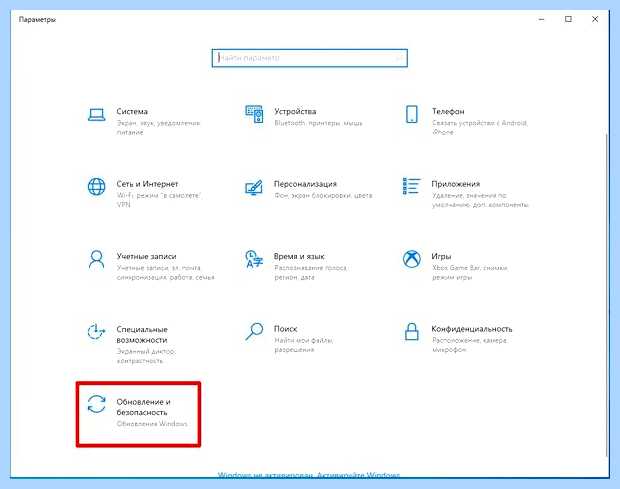
Task: Open the Устройства devices icon
Action: [254, 114]
